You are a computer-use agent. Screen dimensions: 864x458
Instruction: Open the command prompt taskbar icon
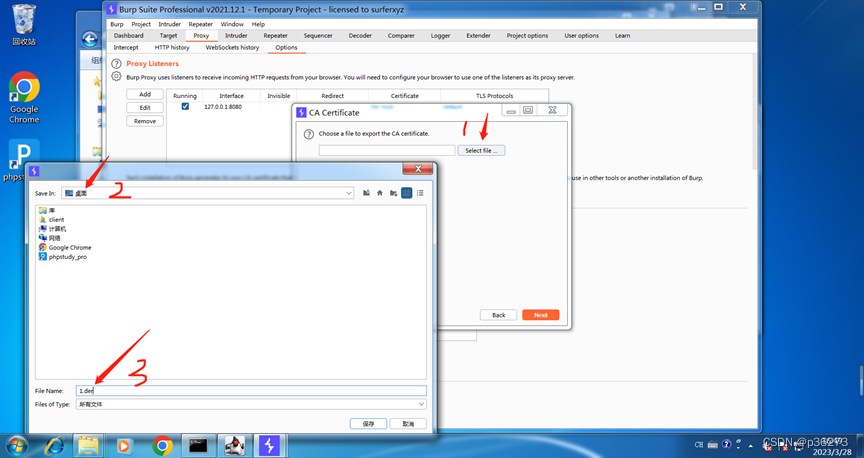pyautogui.click(x=198, y=445)
